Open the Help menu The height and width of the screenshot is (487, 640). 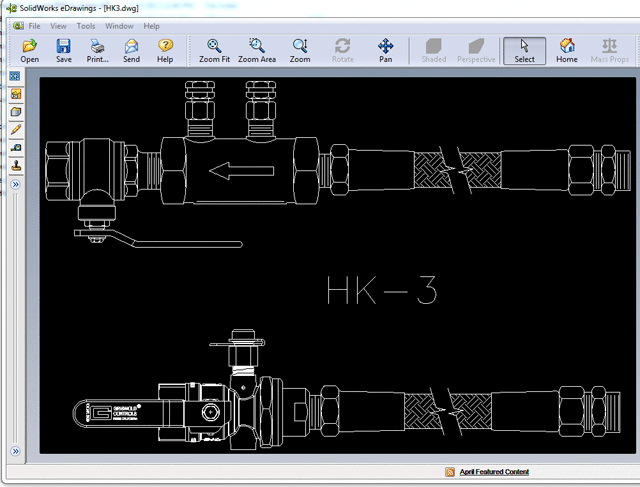click(x=151, y=26)
